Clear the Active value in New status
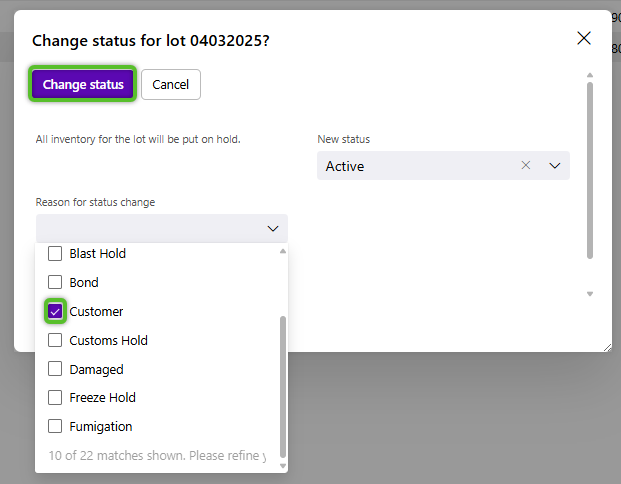The width and height of the screenshot is (621, 484). [526, 166]
